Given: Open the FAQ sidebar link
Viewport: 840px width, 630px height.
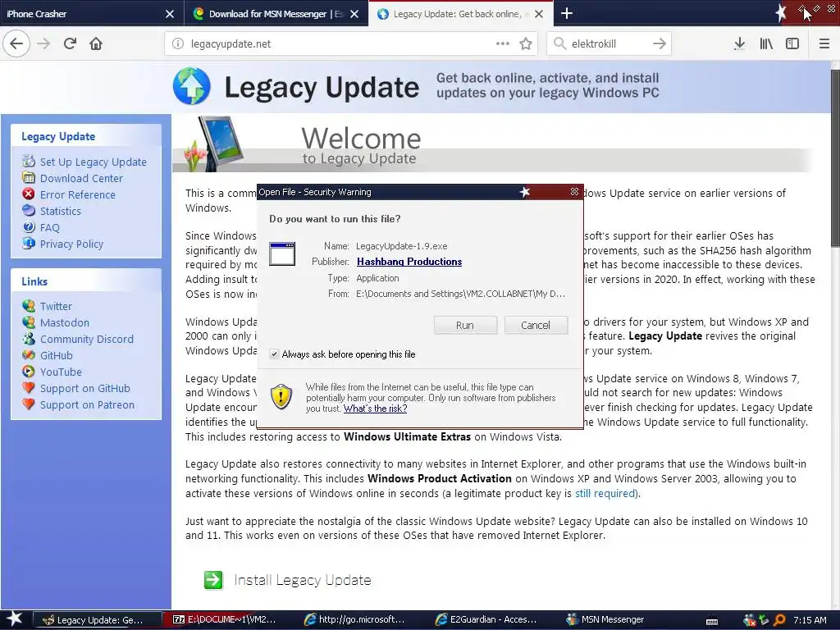Looking at the screenshot, I should tap(50, 228).
